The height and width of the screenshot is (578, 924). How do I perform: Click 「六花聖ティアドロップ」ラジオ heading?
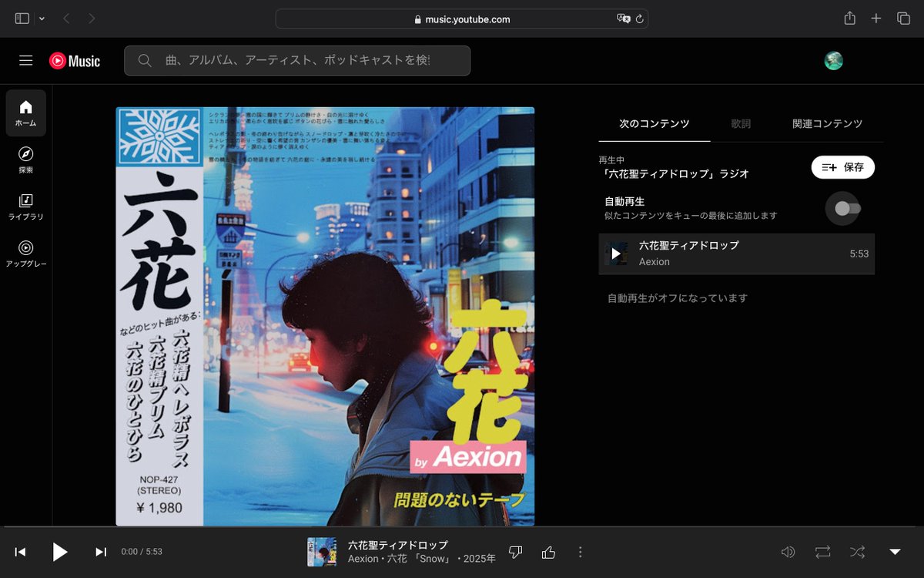[674, 174]
